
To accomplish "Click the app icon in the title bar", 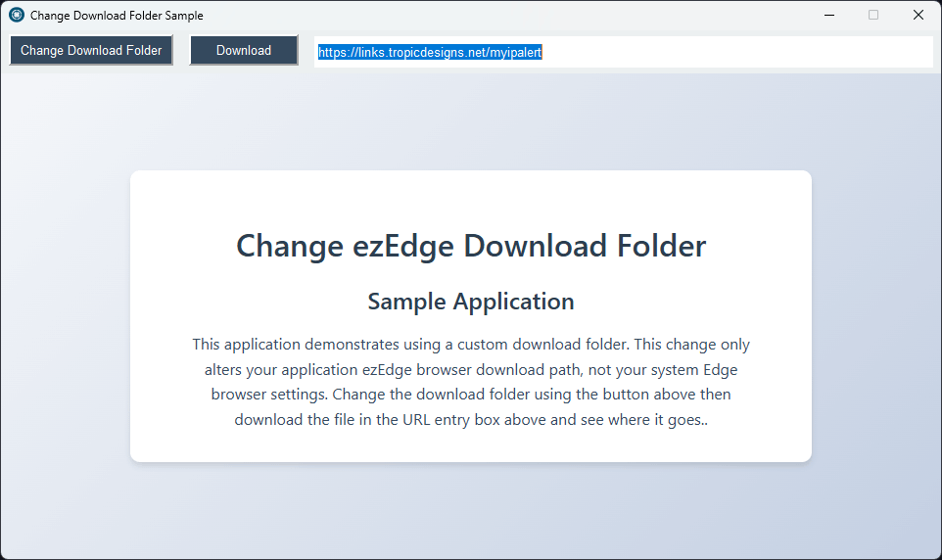I will (17, 15).
